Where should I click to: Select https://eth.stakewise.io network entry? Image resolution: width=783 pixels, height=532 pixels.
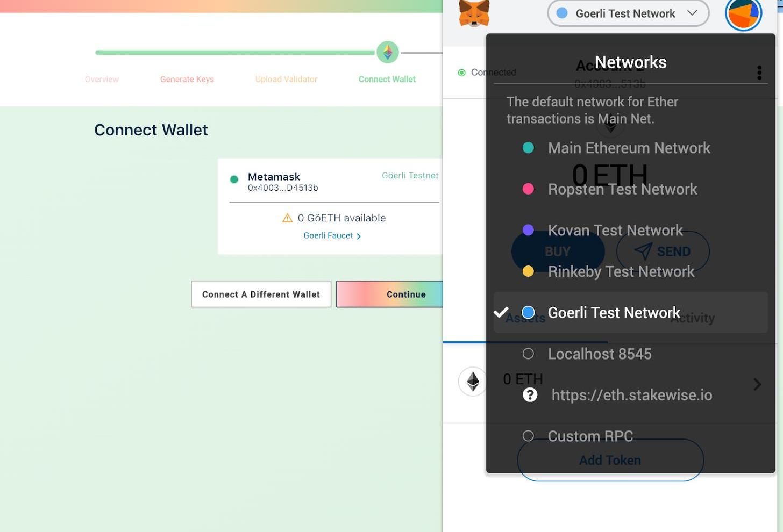click(631, 395)
